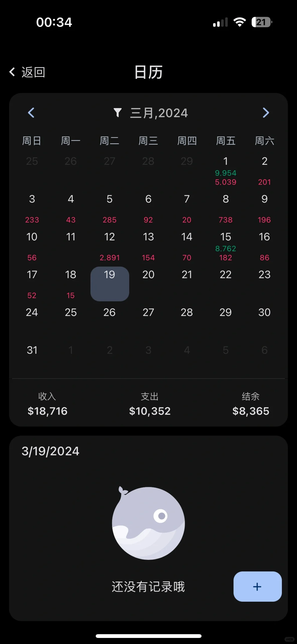Tap the battery indicator showing 21

point(262,22)
